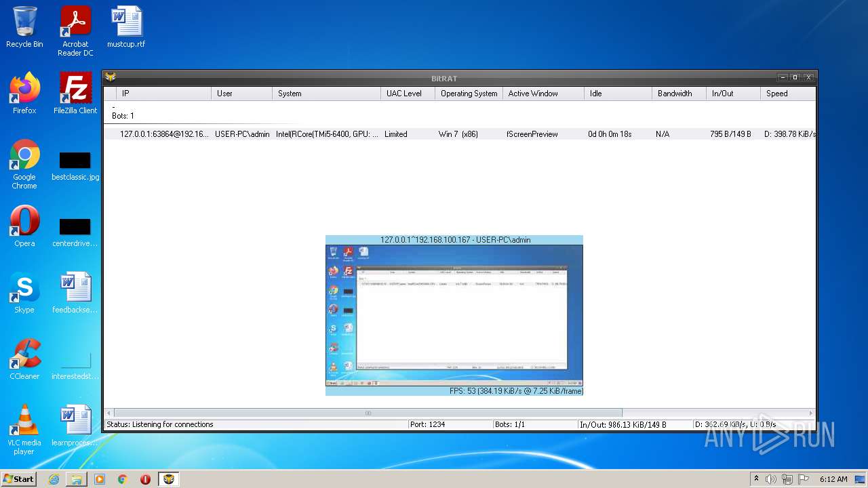Sort by Speed column header
Screen dimensions: 868x488
787,94
